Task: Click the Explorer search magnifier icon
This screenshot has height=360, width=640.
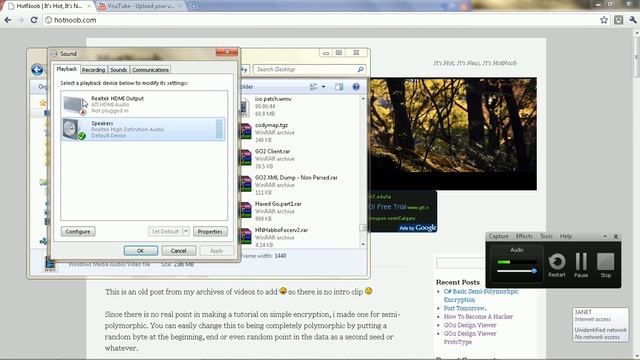Action: click(360, 69)
